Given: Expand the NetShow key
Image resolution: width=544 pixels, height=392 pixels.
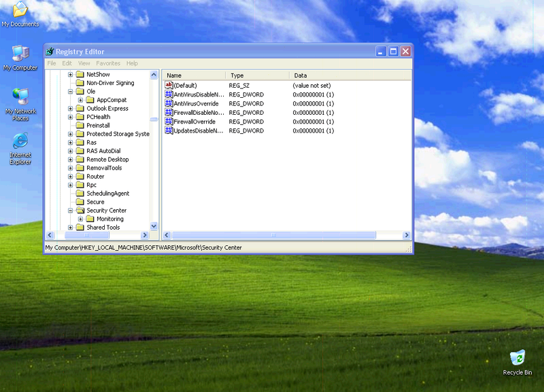Looking at the screenshot, I should [x=71, y=75].
